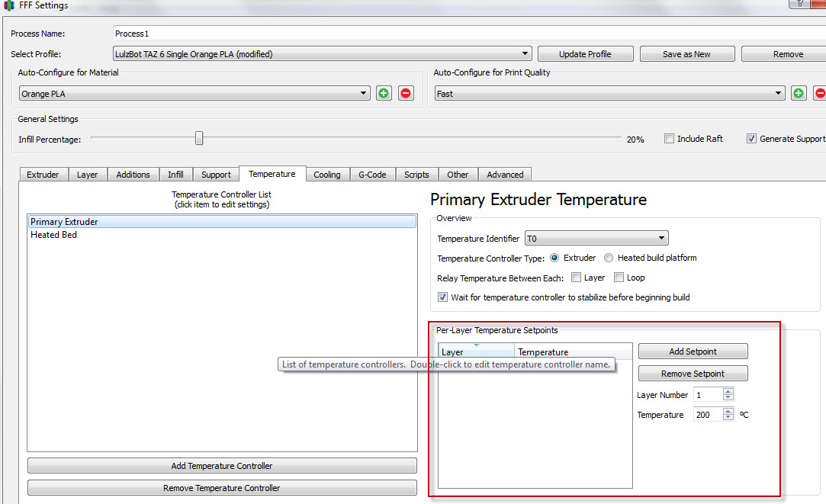Switch to the Additions tab
Viewport: 826px width, 504px height.
tap(133, 175)
